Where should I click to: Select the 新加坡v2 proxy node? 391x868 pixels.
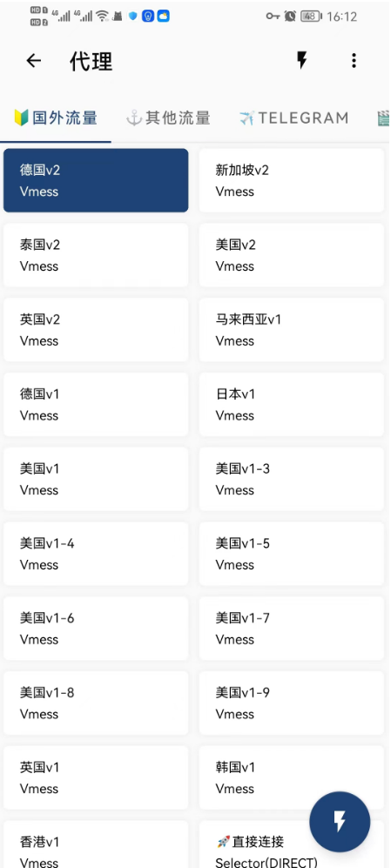[x=292, y=180]
